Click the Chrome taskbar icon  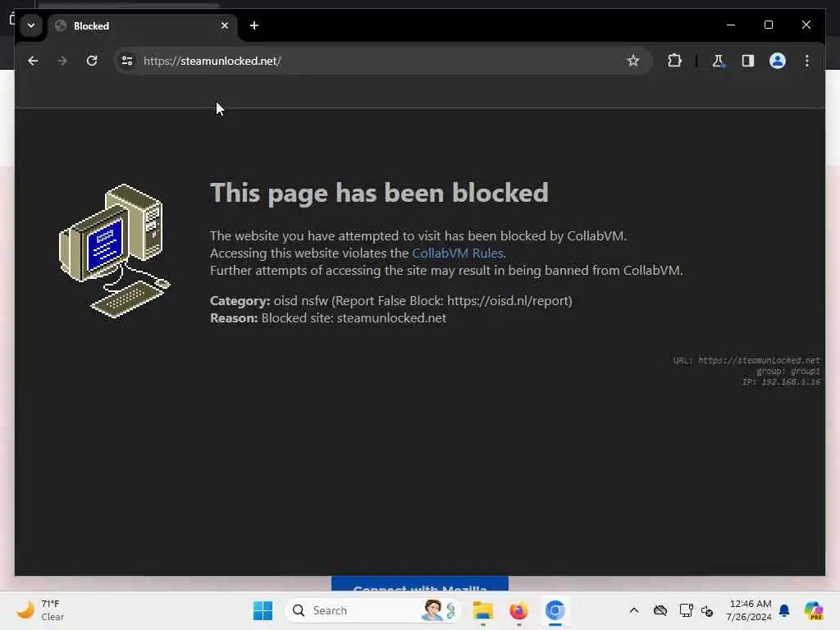click(555, 610)
